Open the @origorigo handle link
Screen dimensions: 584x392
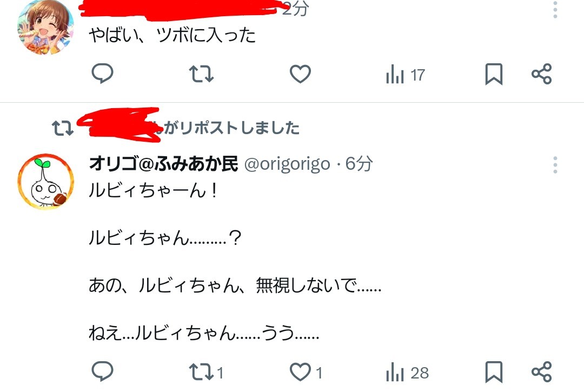pyautogui.click(x=287, y=164)
